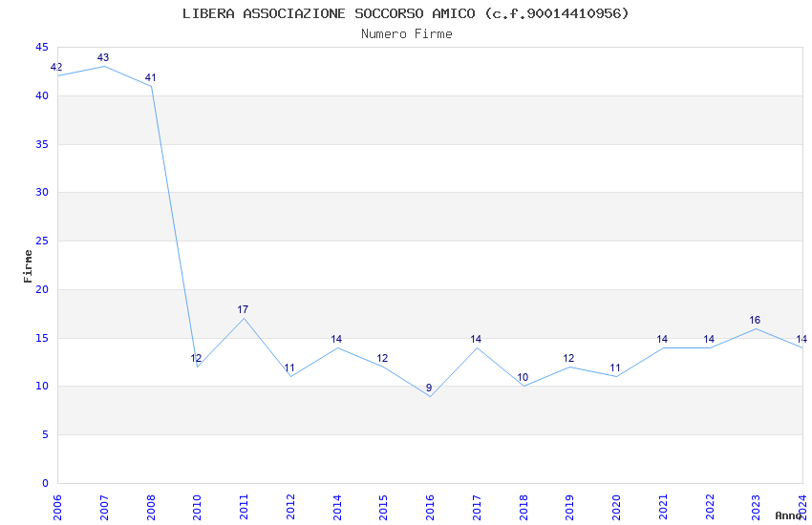
Task: Click the data label 42 for 2006
Action: [x=56, y=67]
